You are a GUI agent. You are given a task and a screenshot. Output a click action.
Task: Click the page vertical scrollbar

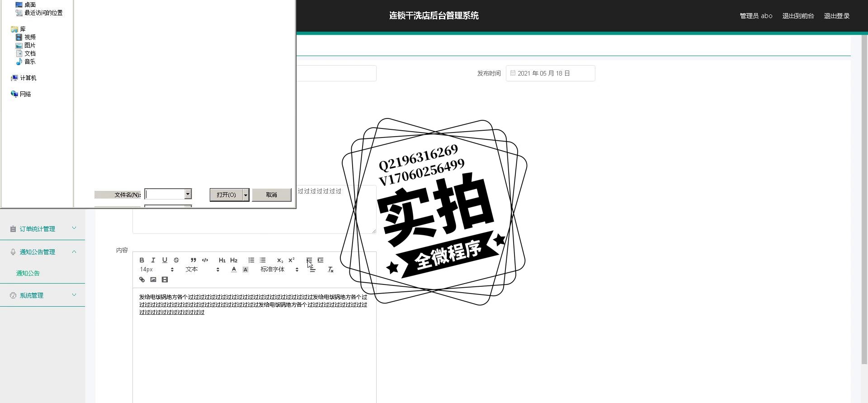click(x=864, y=199)
